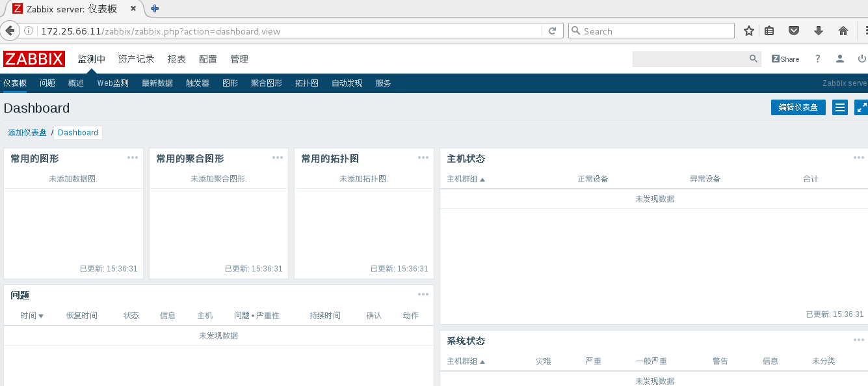
Task: Select the 拓扑图 submenu tab
Action: [x=307, y=83]
